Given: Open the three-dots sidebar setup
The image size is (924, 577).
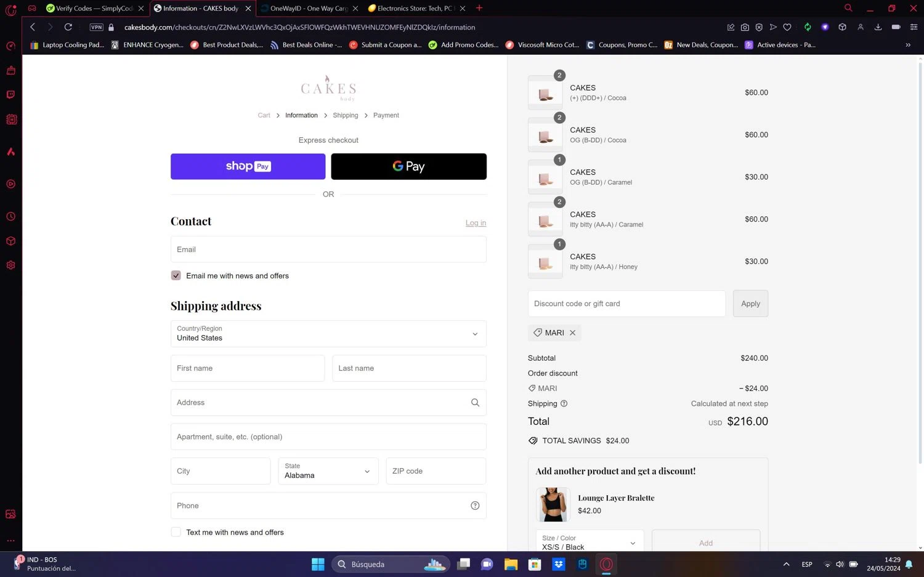Looking at the screenshot, I should (x=10, y=541).
